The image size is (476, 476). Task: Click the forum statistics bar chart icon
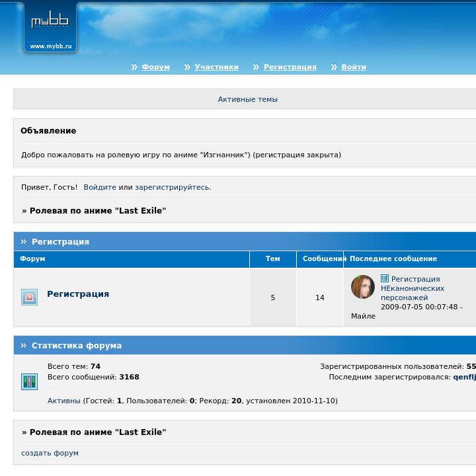[x=30, y=381]
